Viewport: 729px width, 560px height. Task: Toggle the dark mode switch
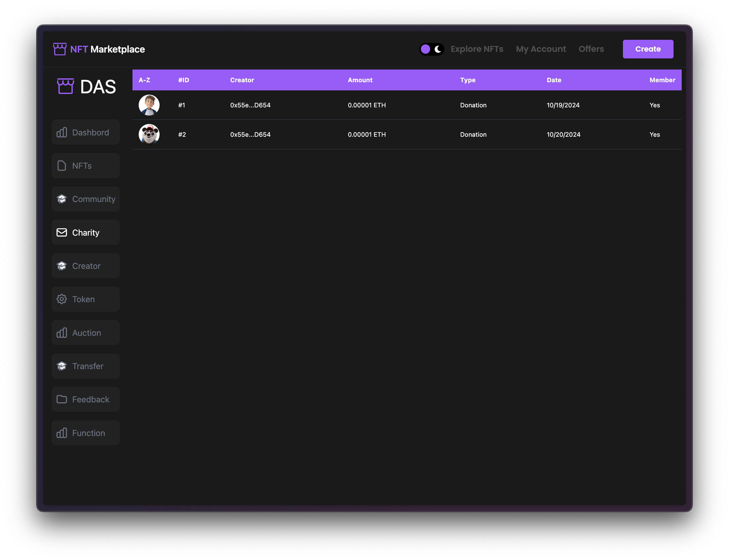[431, 49]
